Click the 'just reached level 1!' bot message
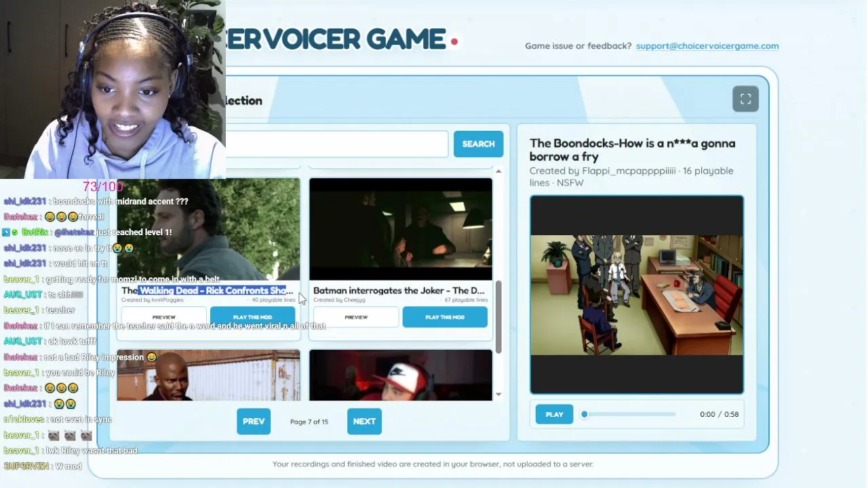The height and width of the screenshot is (488, 868). [x=134, y=232]
